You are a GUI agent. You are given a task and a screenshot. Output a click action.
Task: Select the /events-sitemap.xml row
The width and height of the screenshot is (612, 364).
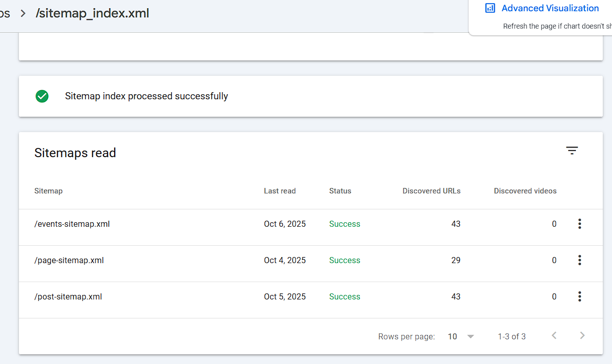pos(72,224)
